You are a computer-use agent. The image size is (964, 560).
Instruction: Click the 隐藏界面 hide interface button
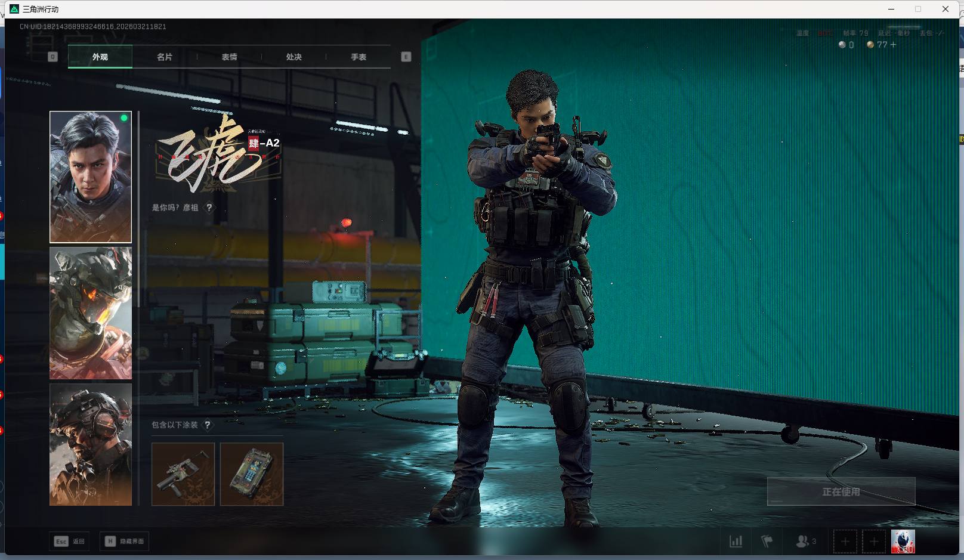pyautogui.click(x=125, y=542)
